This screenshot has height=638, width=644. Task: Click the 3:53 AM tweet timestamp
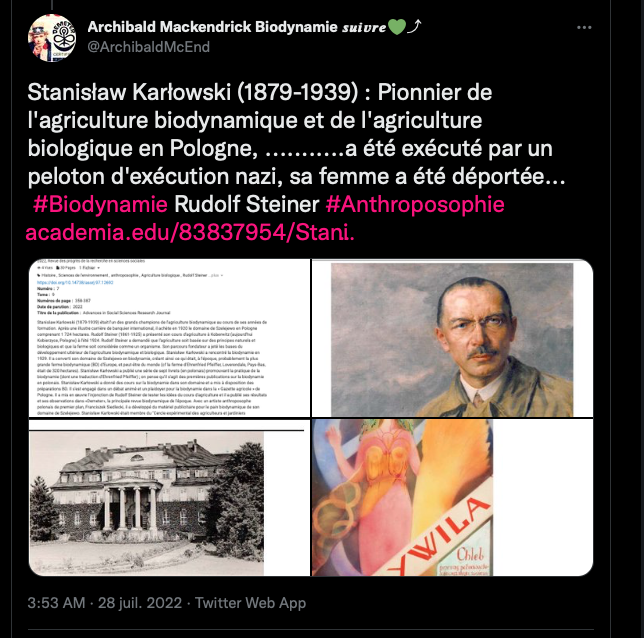56,603
